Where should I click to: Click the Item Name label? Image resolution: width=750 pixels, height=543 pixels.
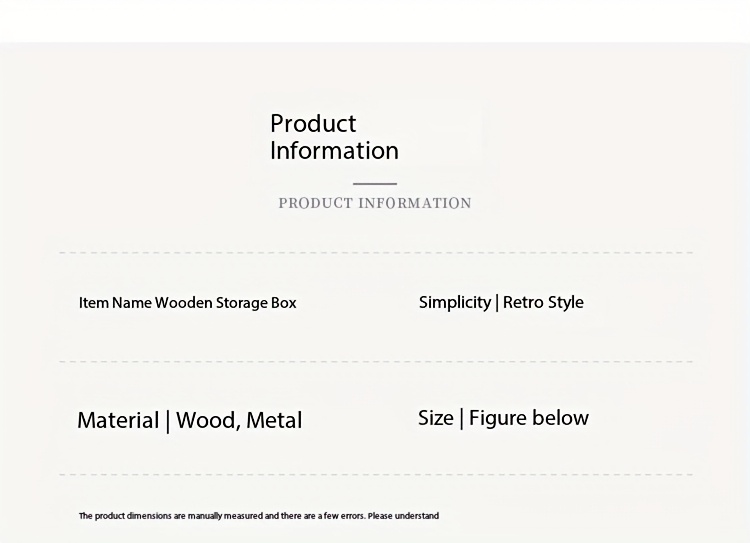click(x=115, y=303)
